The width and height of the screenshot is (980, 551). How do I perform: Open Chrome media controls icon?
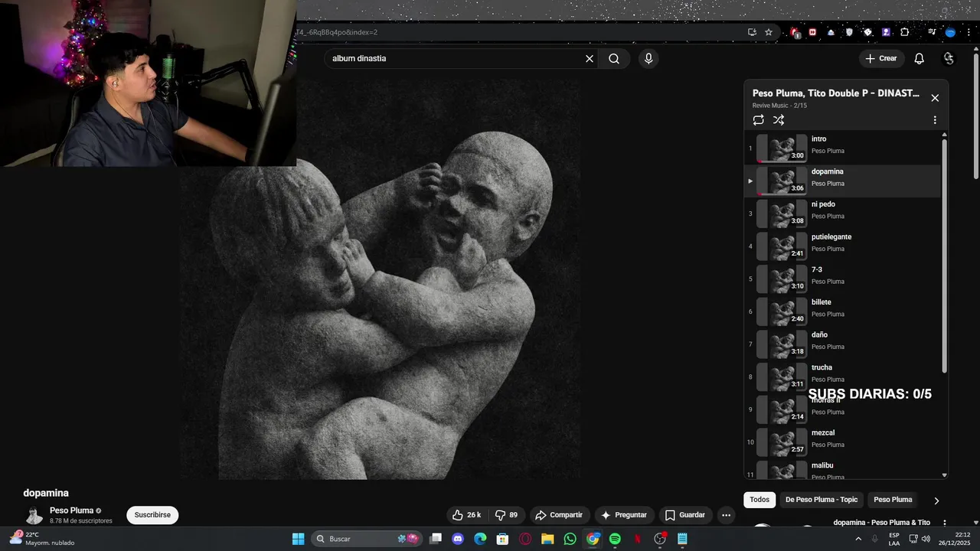tap(932, 32)
